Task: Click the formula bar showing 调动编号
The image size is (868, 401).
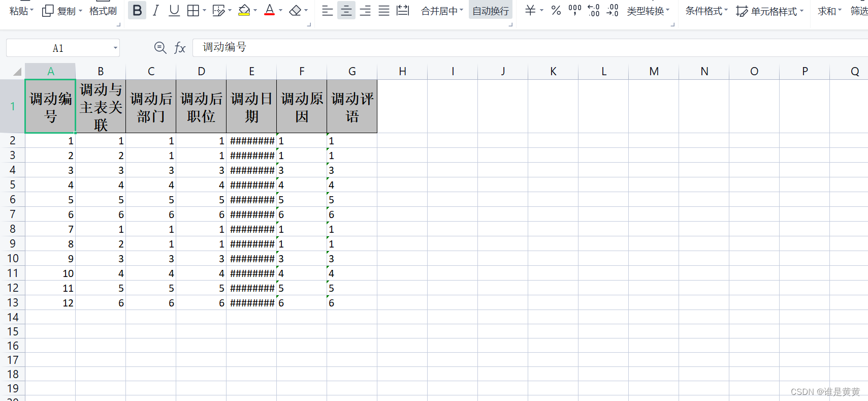Action: (x=530, y=47)
